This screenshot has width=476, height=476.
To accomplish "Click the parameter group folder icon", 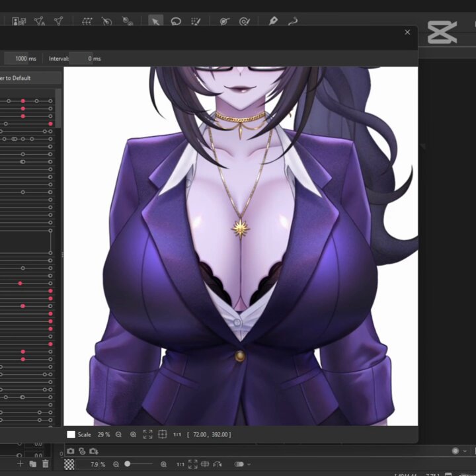I will click(x=32, y=464).
